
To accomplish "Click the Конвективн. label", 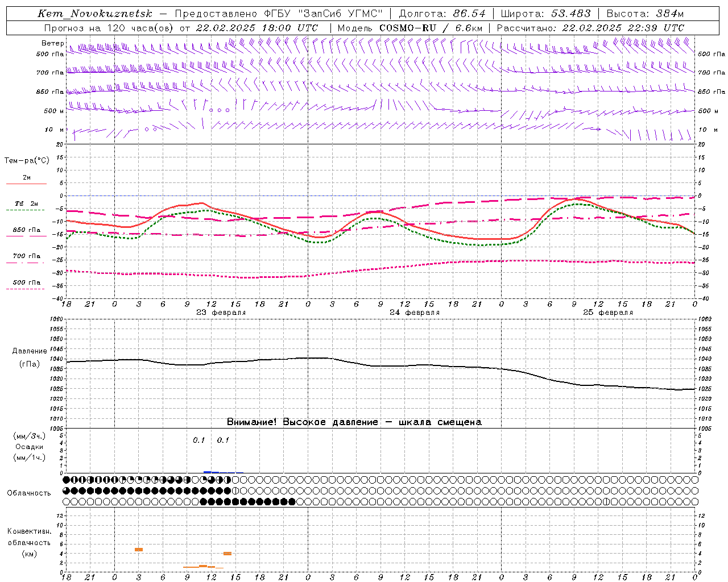I will tap(29, 531).
